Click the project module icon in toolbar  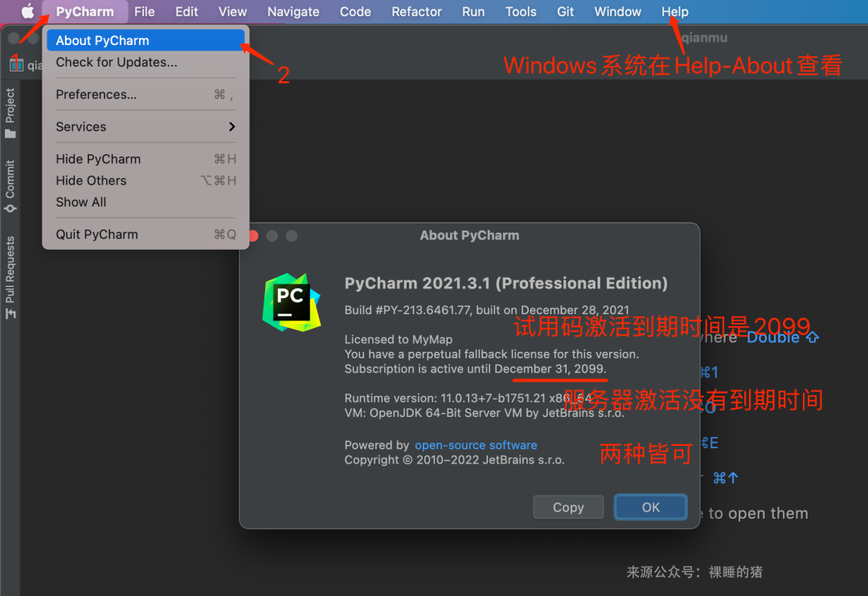(x=16, y=65)
